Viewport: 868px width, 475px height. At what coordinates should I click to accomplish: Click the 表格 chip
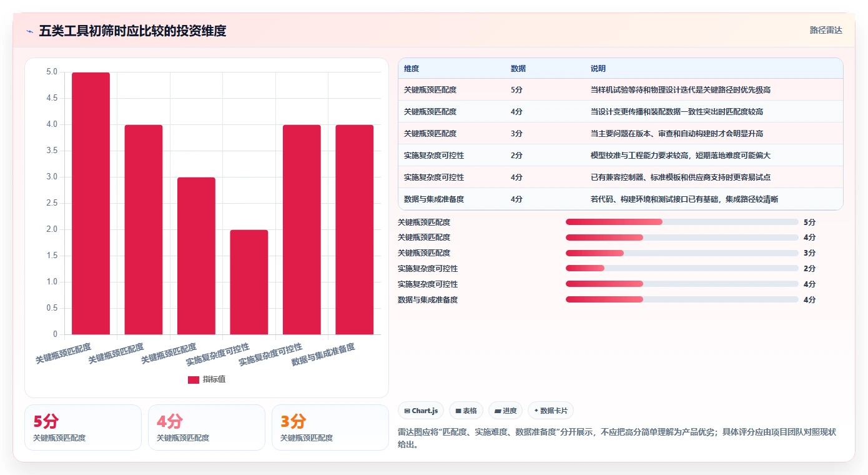tap(466, 411)
